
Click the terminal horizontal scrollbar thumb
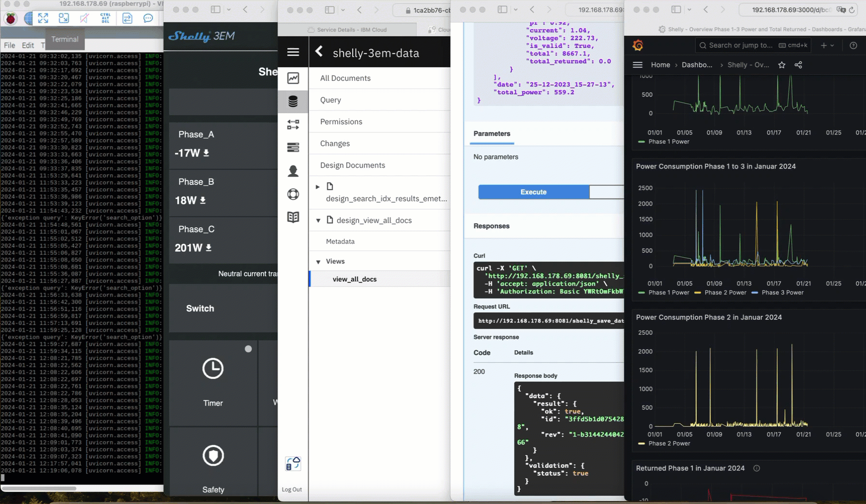point(39,488)
